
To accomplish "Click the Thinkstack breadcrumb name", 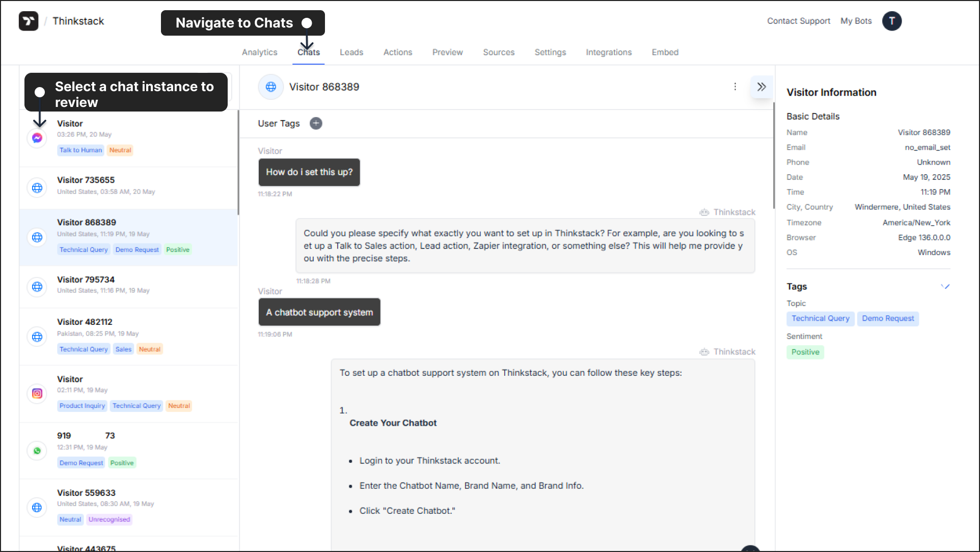I will coord(78,21).
